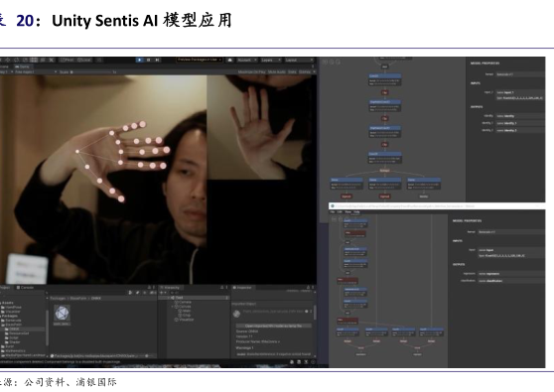Collapse the Canvas object in Hierarchy

click(x=173, y=307)
